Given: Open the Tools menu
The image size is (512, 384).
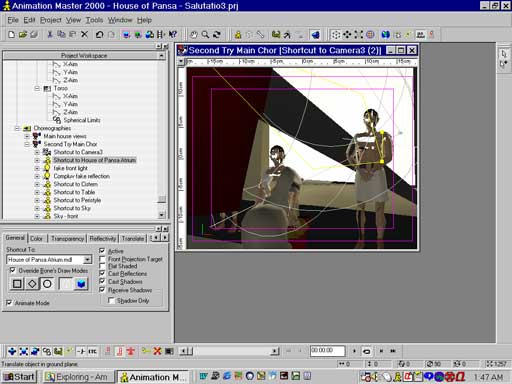Looking at the screenshot, I should (94, 20).
